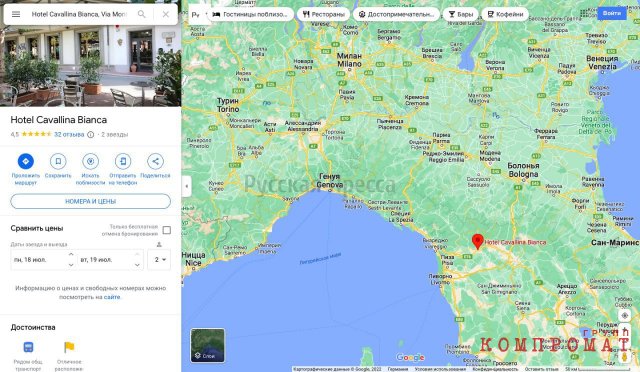Click the share icon

point(156,161)
